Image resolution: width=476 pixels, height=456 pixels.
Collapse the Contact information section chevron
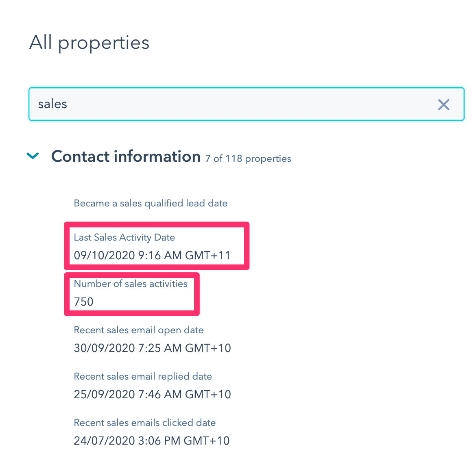pyautogui.click(x=33, y=156)
